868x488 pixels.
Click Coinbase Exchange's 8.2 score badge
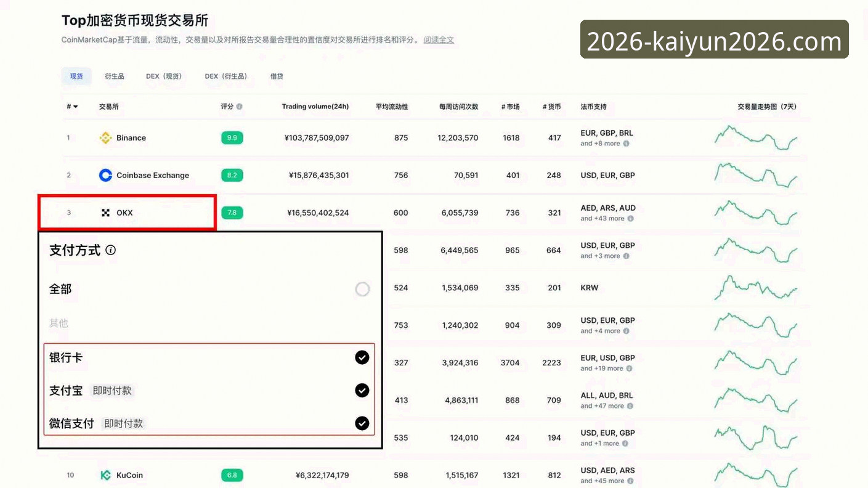click(x=232, y=176)
